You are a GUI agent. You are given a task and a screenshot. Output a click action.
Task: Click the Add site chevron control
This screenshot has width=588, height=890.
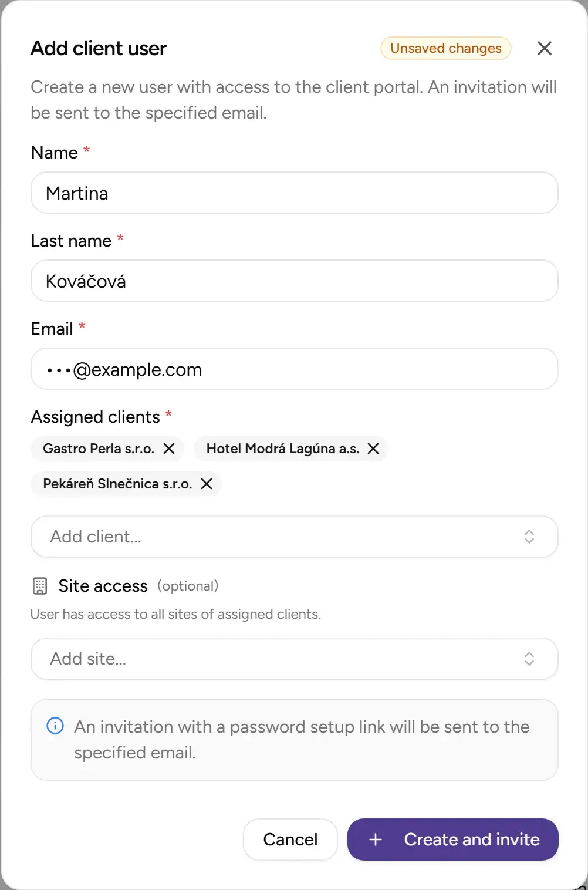(529, 659)
